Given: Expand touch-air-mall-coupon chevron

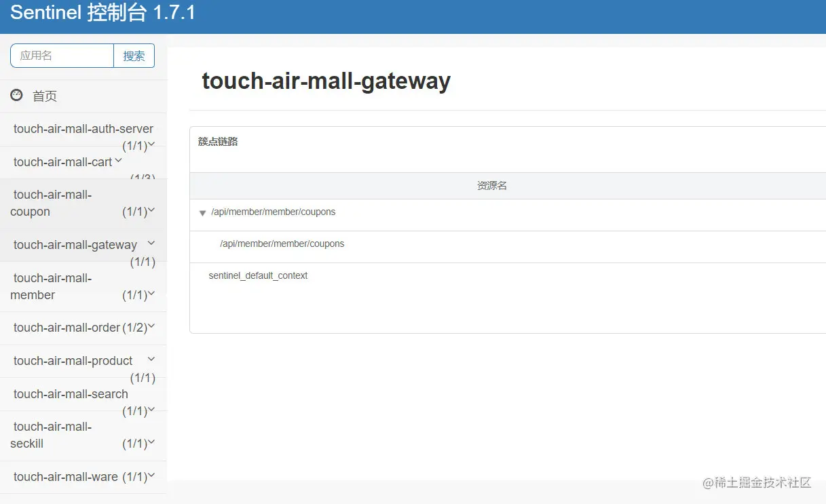Looking at the screenshot, I should point(151,210).
